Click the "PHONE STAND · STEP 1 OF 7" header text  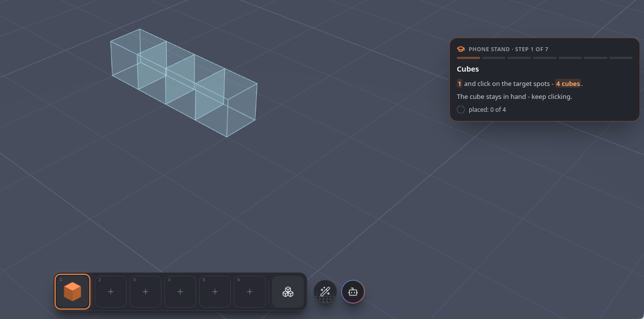click(x=508, y=49)
